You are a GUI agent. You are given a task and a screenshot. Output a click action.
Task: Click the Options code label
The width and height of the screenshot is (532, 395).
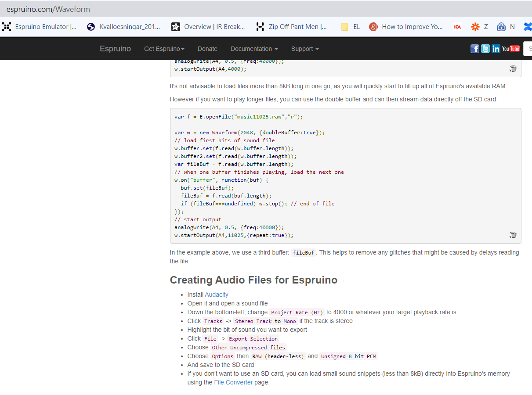pyautogui.click(x=223, y=356)
